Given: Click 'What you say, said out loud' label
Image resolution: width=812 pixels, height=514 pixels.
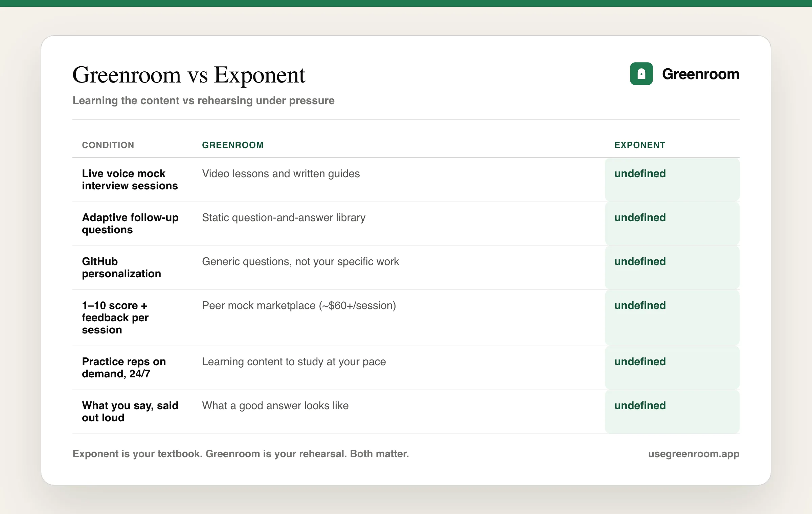Looking at the screenshot, I should coord(130,412).
